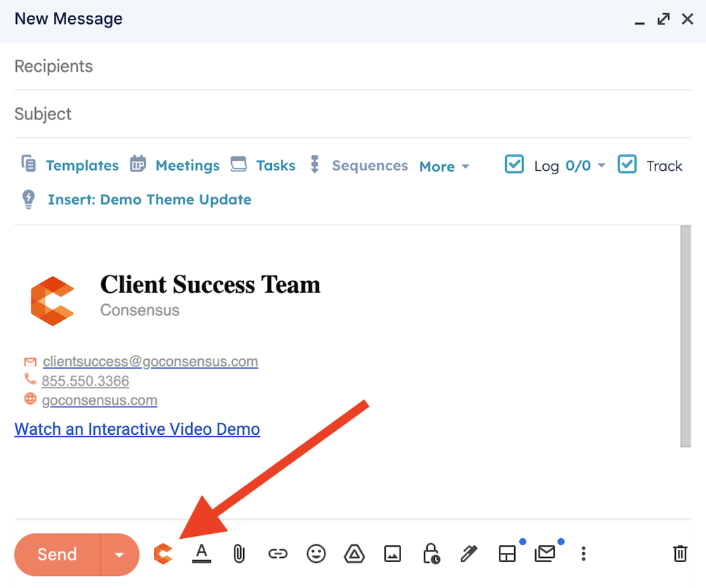706x588 pixels.
Task: Open the emoji picker
Action: coord(316,554)
